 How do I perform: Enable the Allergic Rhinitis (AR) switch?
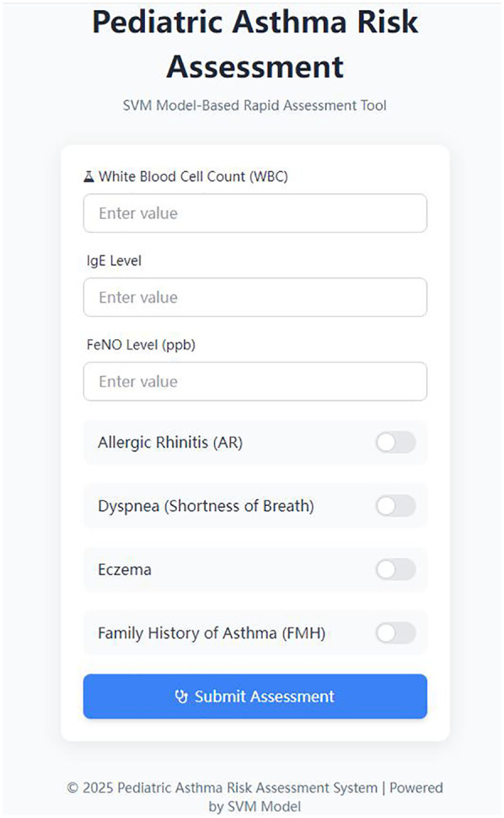(395, 443)
